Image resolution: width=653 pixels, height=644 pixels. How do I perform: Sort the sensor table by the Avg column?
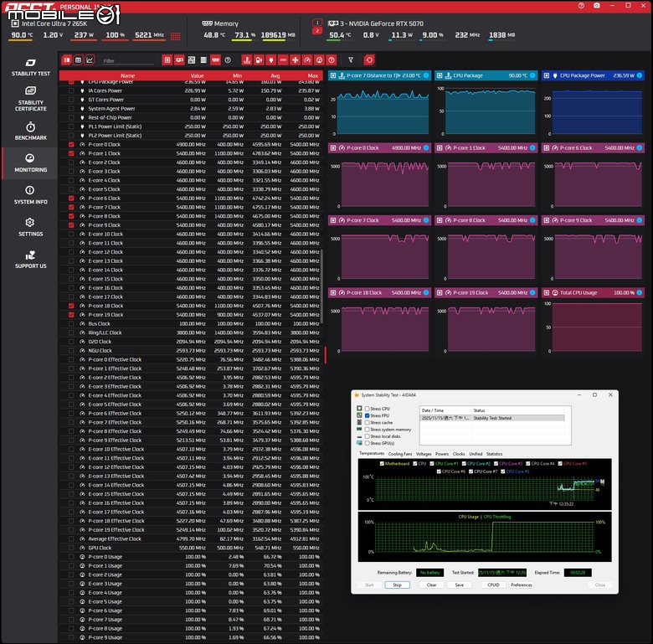click(x=268, y=75)
